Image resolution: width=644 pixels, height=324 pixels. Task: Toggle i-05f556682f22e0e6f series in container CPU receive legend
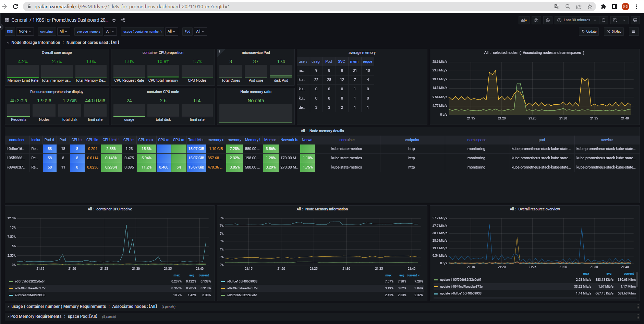click(30, 281)
